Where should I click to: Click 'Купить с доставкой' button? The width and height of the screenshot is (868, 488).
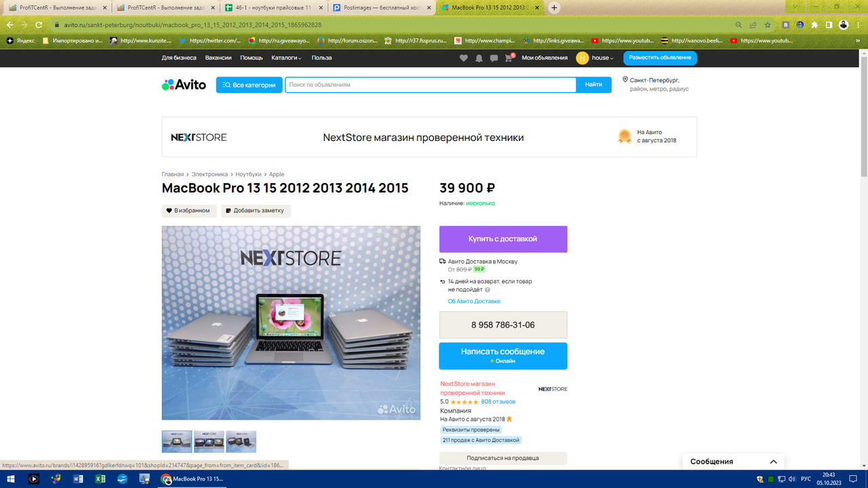pyautogui.click(x=503, y=239)
